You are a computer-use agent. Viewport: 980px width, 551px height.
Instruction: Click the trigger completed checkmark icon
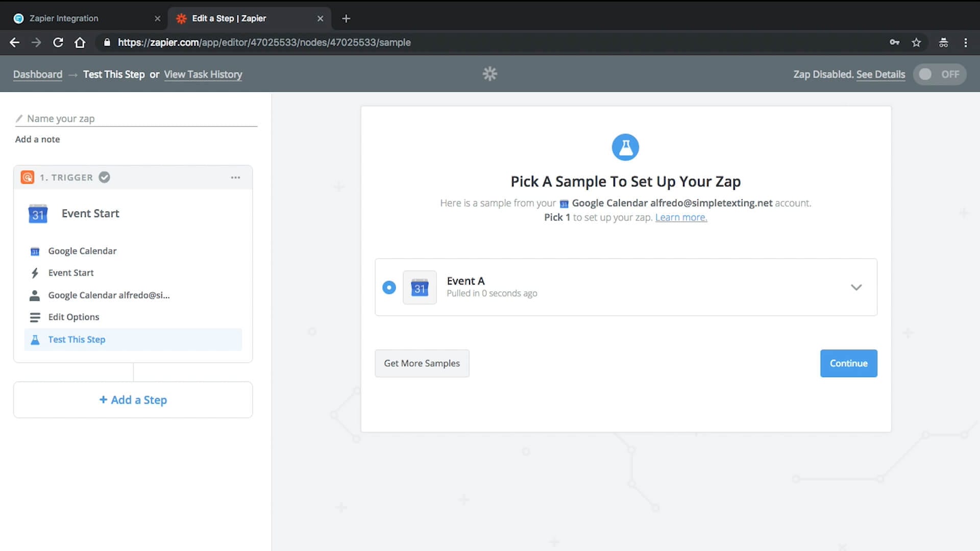(x=104, y=177)
